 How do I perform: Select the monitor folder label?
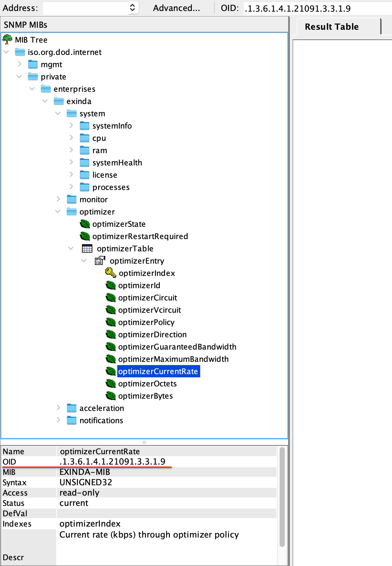click(x=94, y=199)
